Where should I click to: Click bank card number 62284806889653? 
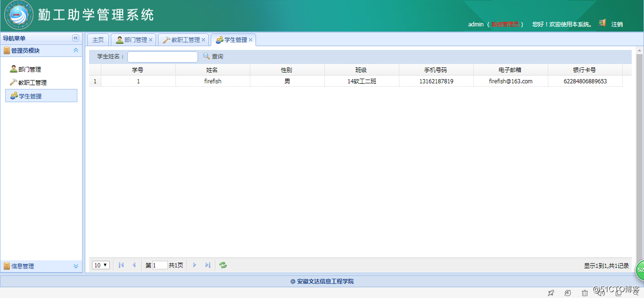click(585, 81)
